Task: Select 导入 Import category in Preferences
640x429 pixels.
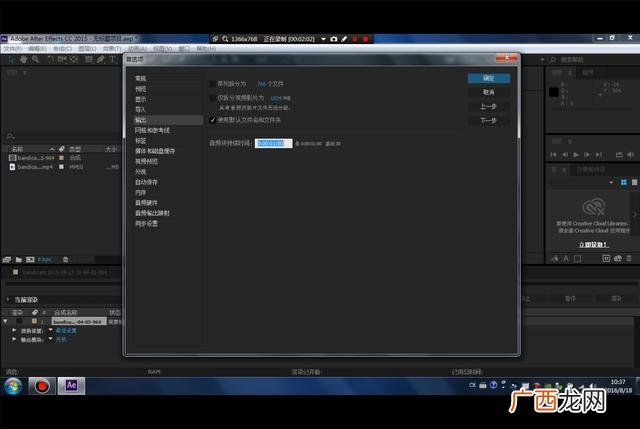Action: click(x=140, y=109)
